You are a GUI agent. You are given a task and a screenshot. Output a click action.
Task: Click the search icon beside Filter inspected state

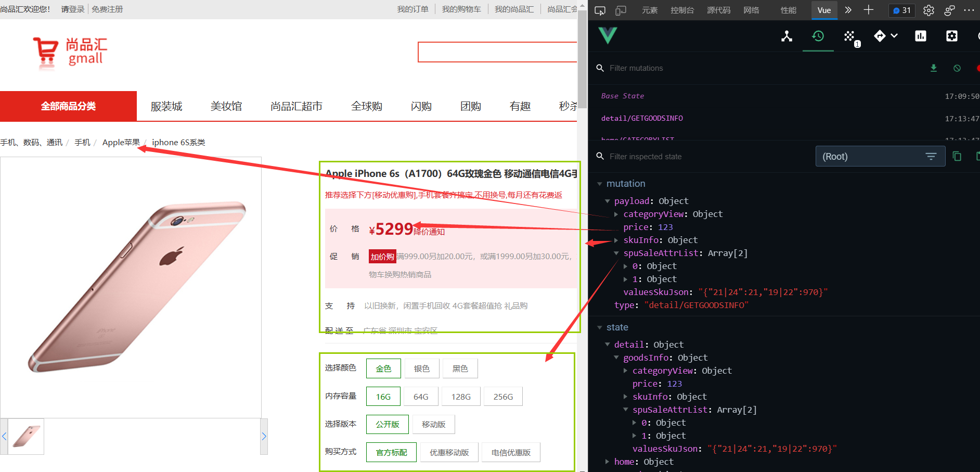pos(600,156)
